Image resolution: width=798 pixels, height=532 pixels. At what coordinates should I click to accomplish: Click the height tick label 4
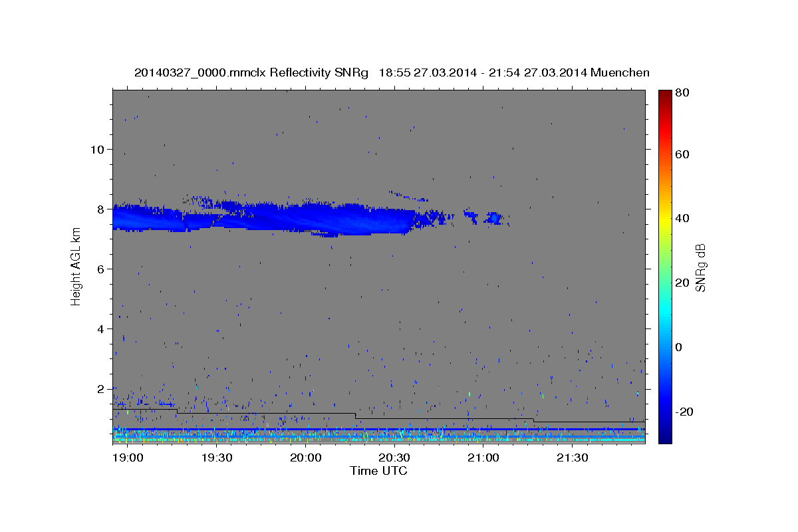click(x=100, y=329)
